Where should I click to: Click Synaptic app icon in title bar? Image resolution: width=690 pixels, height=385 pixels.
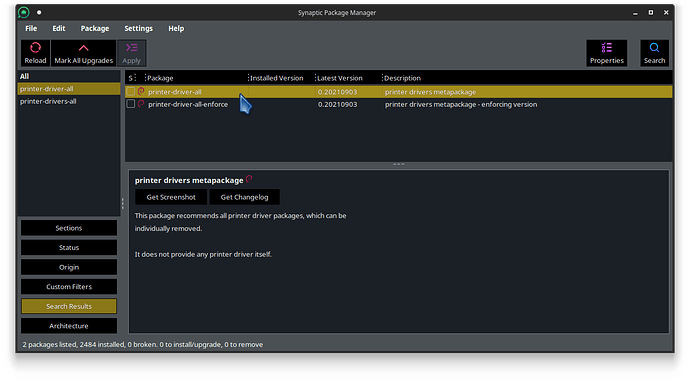coord(24,12)
